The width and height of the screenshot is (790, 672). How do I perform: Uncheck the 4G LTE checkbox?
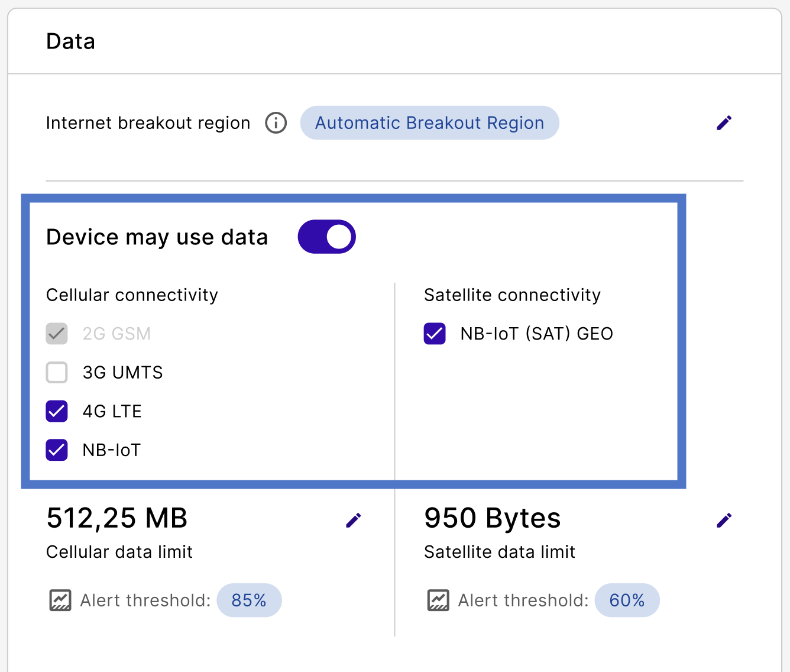tap(57, 411)
